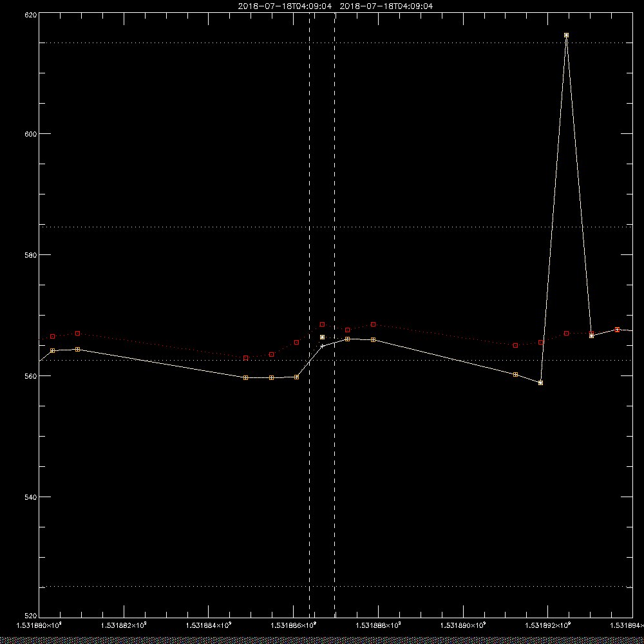Click the second 2018-07-18T04:09:04 timestamp in title
Viewport: 644px width, 644px height.
coord(386,6)
